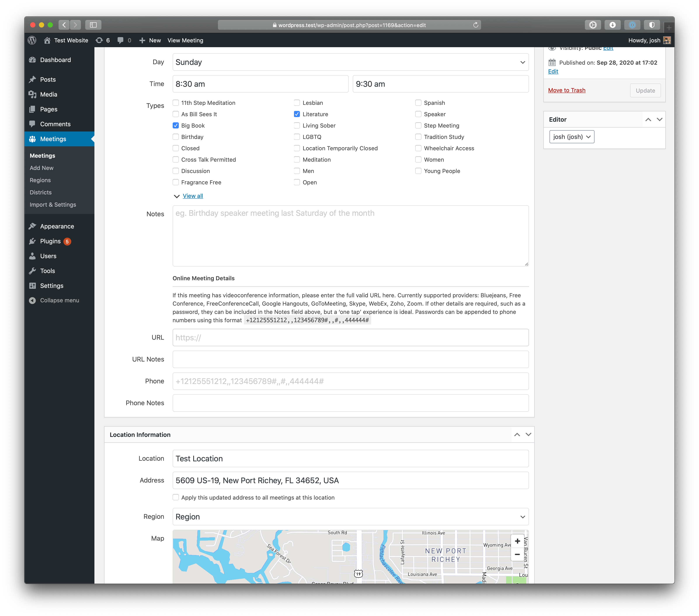
Task: Open comments via the speech bubble icon
Action: [120, 40]
